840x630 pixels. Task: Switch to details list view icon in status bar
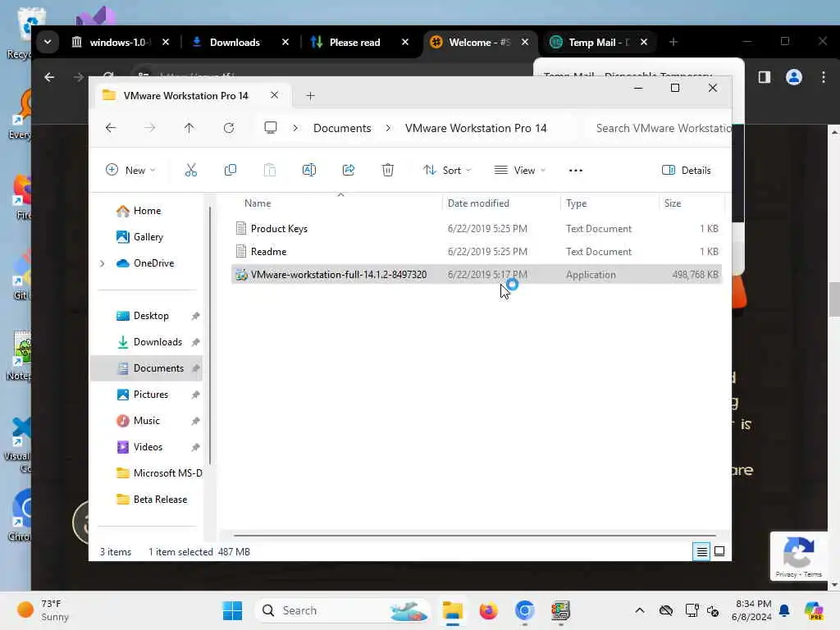[701, 551]
